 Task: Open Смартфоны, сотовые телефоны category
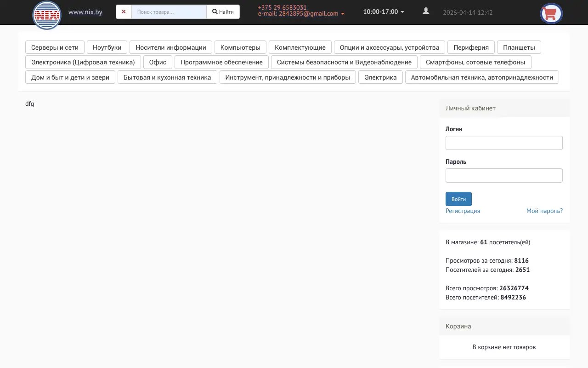476,62
